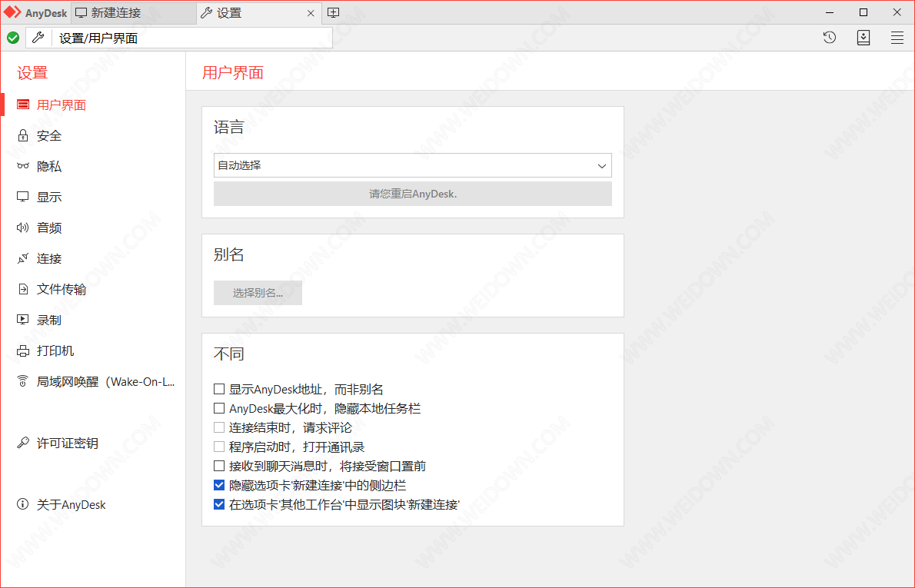Enable 显示AnyDesk地址，而非别名 checkbox
The width and height of the screenshot is (915, 588).
pyautogui.click(x=219, y=388)
